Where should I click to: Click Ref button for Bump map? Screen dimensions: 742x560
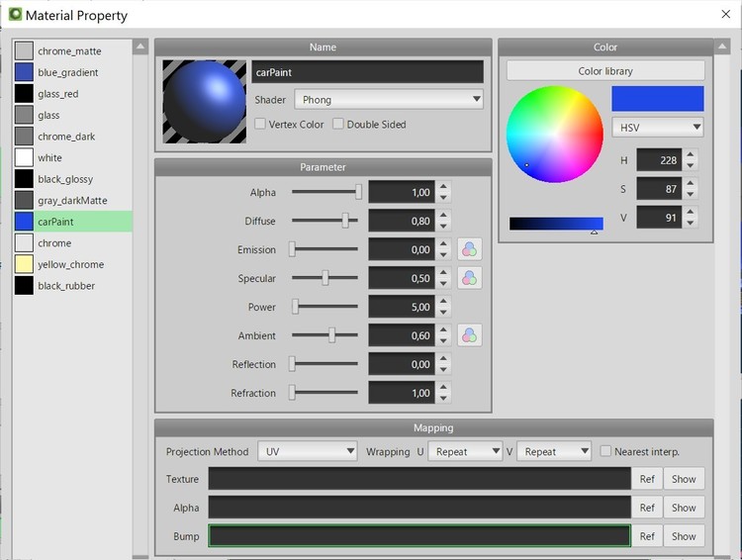pyautogui.click(x=647, y=536)
